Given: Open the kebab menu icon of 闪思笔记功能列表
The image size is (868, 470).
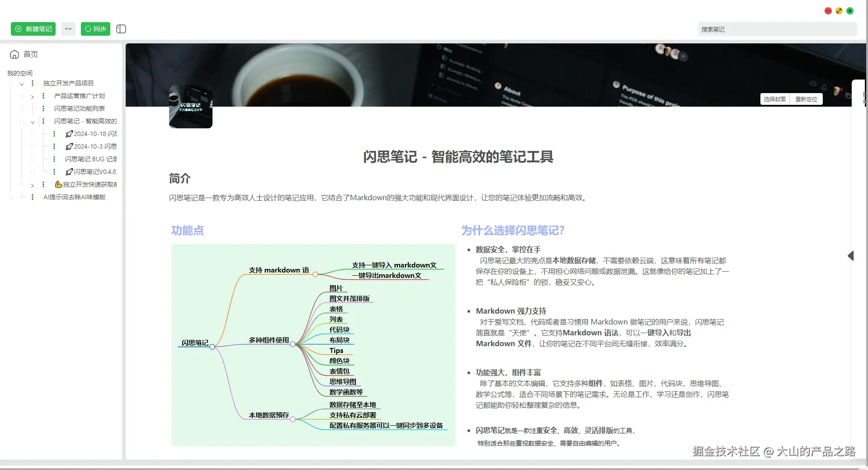Looking at the screenshot, I should [43, 108].
